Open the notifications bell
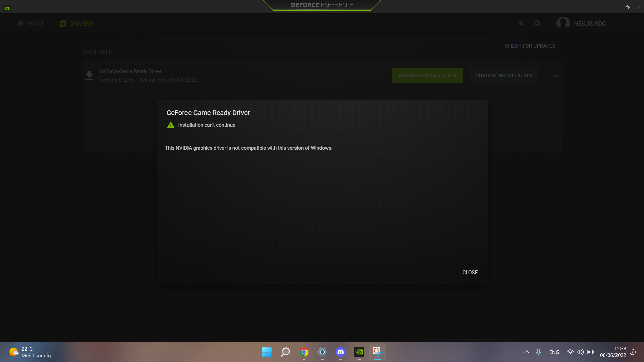 (x=521, y=23)
